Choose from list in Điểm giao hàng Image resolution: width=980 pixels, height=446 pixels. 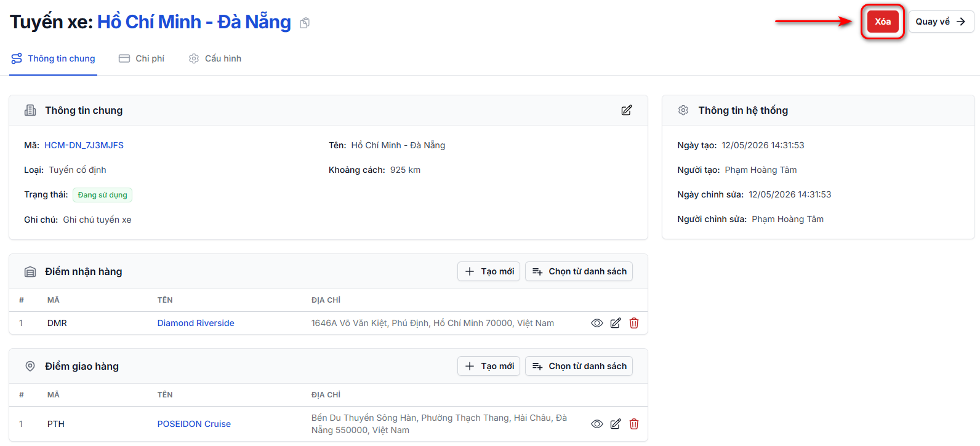click(579, 366)
